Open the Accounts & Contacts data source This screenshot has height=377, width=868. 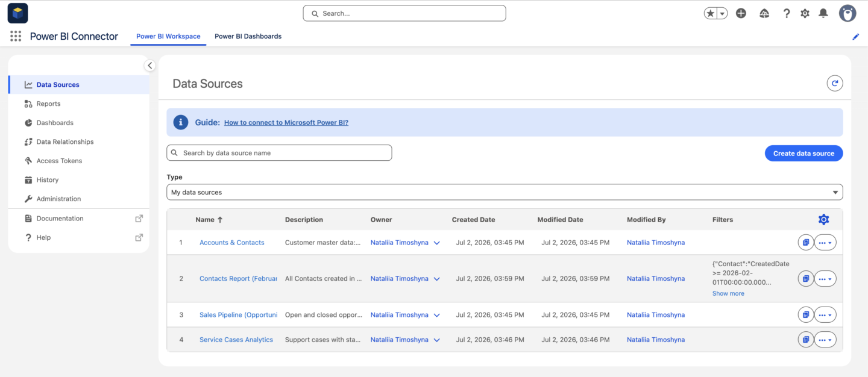[x=232, y=243]
